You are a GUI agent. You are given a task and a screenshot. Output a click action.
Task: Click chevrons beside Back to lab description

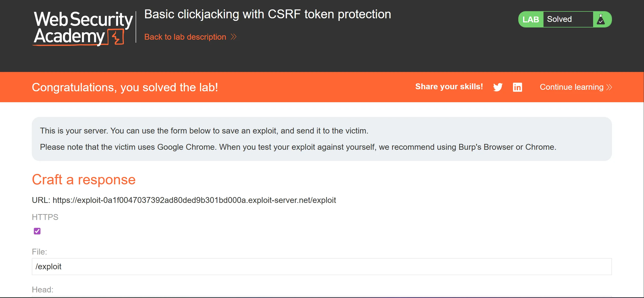point(234,37)
